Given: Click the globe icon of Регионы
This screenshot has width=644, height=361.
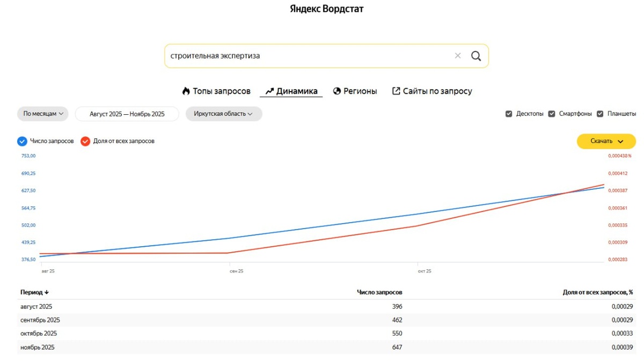Looking at the screenshot, I should click(337, 91).
